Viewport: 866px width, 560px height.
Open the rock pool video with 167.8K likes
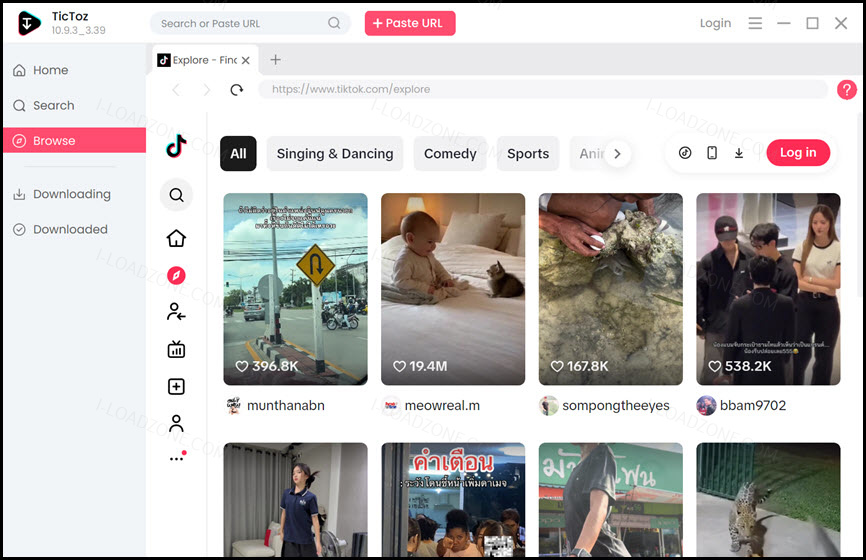click(611, 289)
